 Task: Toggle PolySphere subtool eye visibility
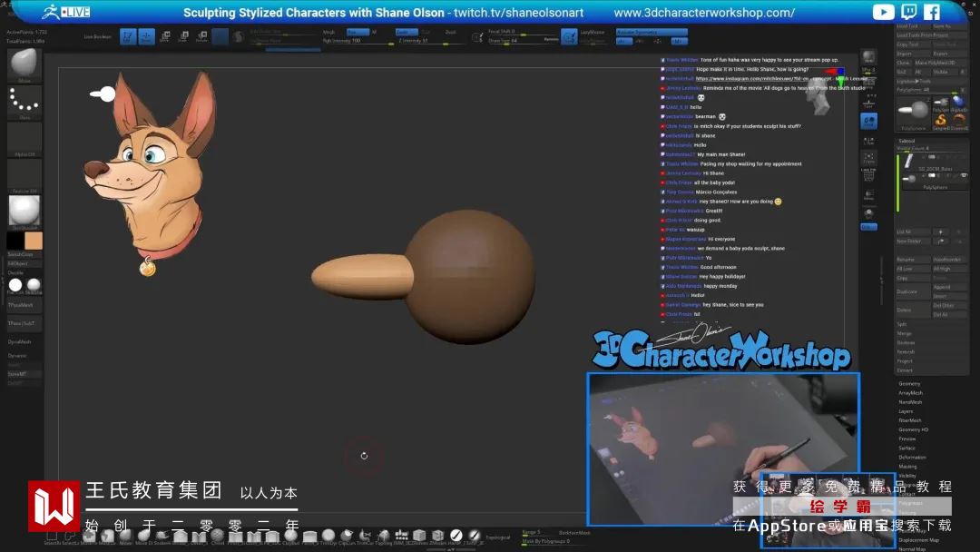[964, 175]
